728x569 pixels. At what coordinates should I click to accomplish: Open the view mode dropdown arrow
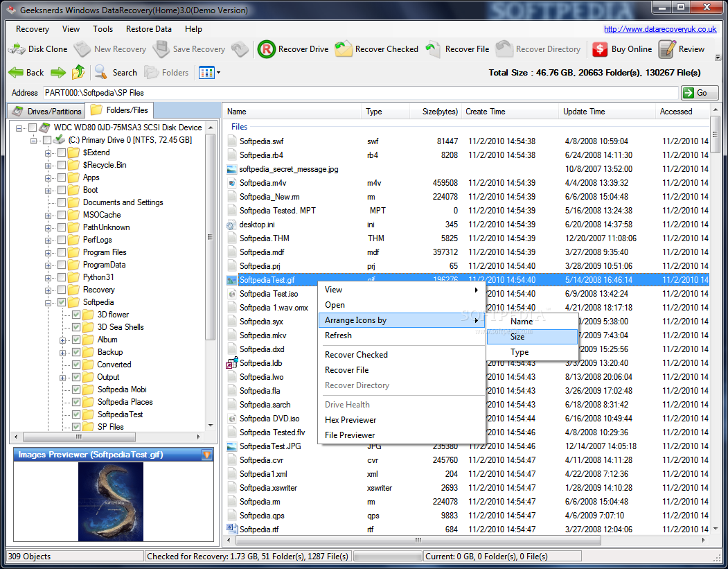[218, 73]
